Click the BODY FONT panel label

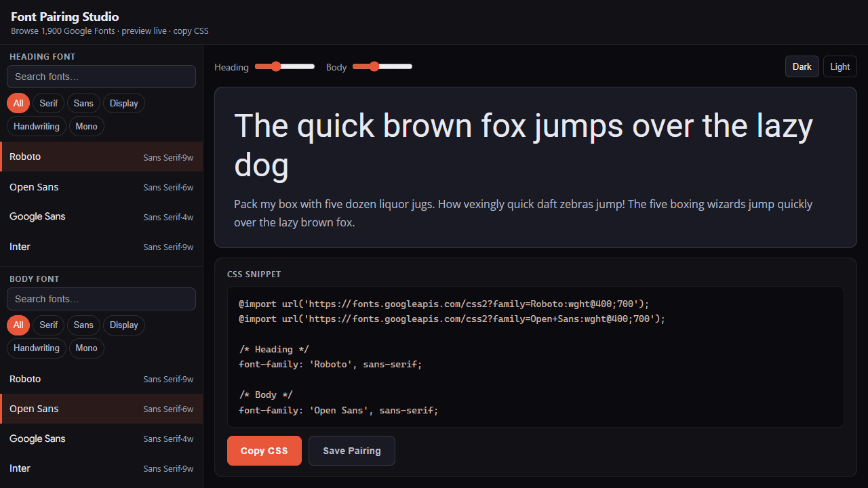coord(35,279)
